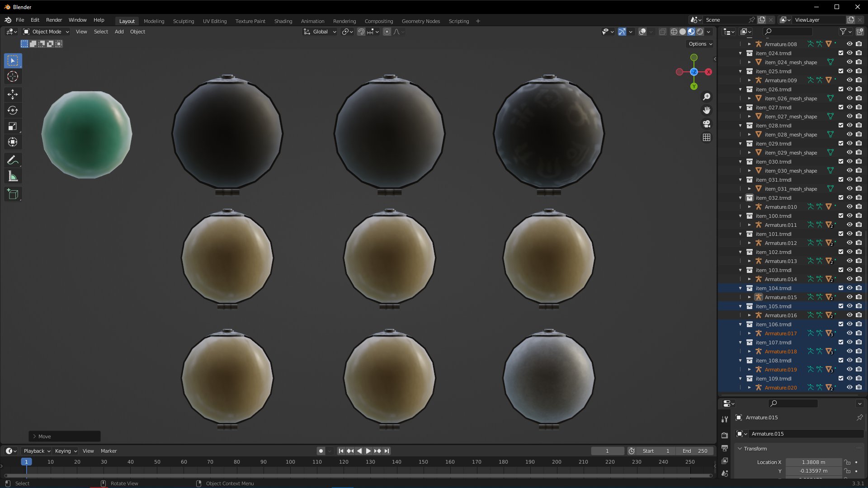Select the Add Cube tool

tap(13, 194)
